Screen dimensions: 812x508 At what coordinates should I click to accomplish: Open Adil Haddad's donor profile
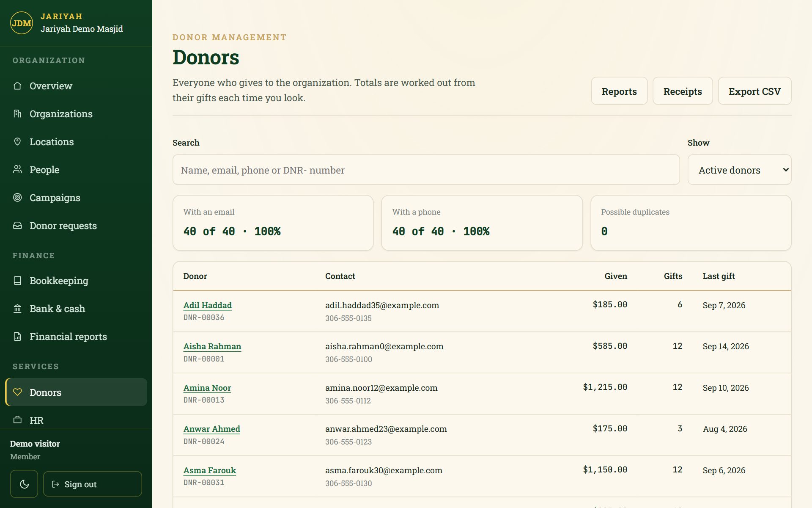point(208,305)
